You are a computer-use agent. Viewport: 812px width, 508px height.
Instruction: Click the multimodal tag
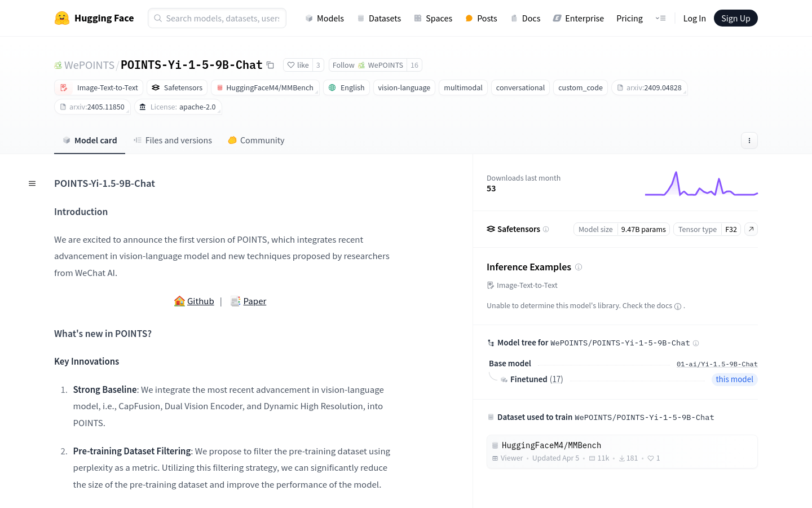coord(463,88)
